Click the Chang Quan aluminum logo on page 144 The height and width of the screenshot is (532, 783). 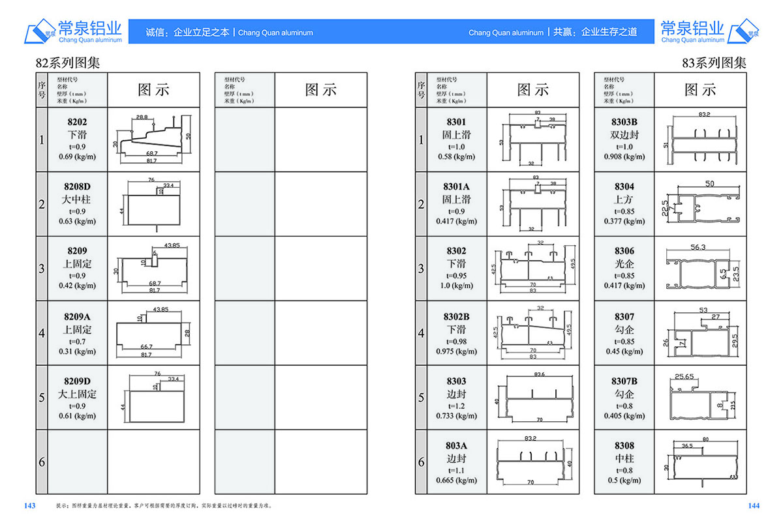click(x=711, y=31)
